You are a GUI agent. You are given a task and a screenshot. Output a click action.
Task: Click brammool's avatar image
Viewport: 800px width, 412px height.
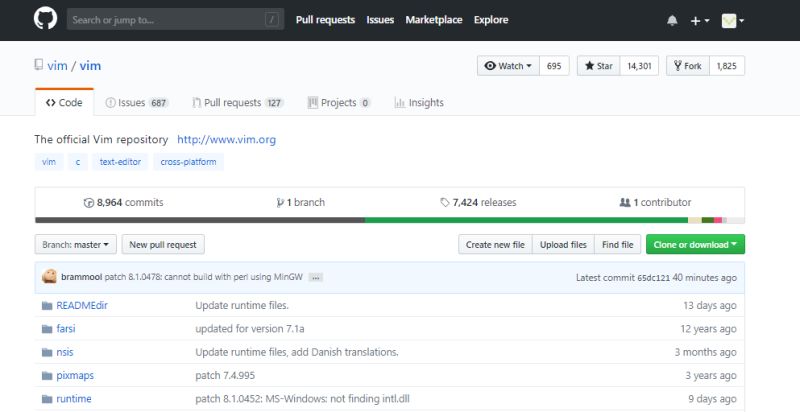pyautogui.click(x=49, y=276)
